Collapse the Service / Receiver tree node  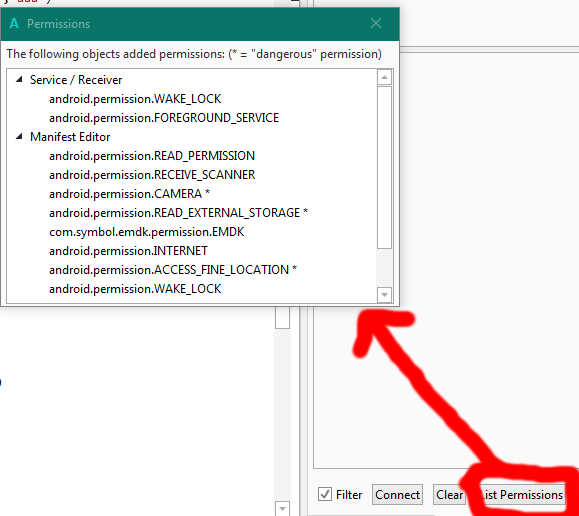coord(19,79)
